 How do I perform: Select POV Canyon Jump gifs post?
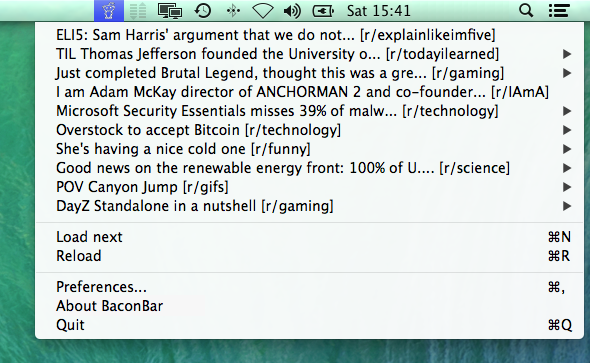(x=309, y=187)
